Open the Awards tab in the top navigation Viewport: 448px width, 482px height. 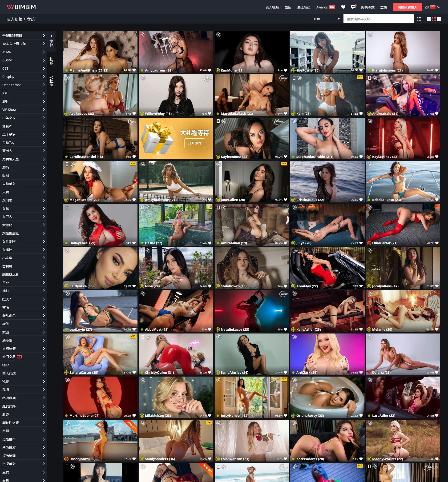325,7
